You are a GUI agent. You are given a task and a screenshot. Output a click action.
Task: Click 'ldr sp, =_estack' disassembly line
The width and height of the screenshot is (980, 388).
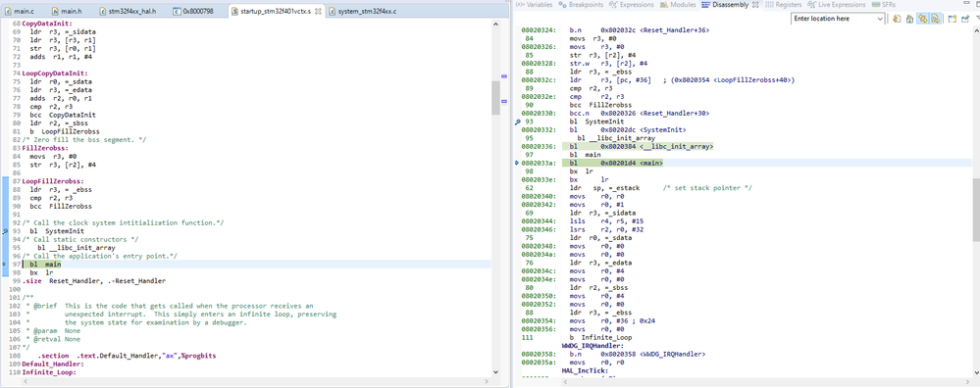[660, 188]
